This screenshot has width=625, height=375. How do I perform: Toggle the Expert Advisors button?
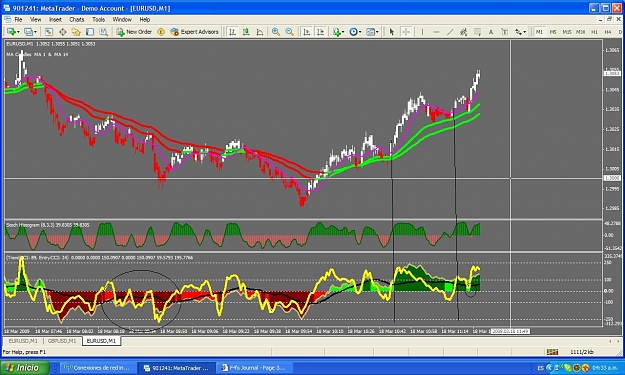(195, 32)
